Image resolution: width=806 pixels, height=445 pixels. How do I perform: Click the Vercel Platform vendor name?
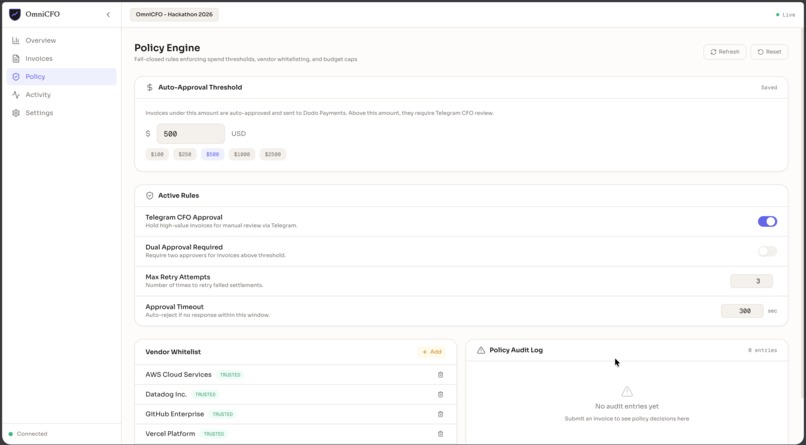pyautogui.click(x=170, y=434)
